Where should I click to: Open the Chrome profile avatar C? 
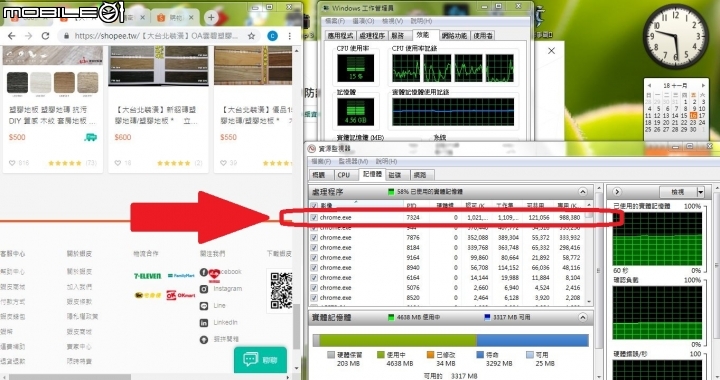(272, 36)
